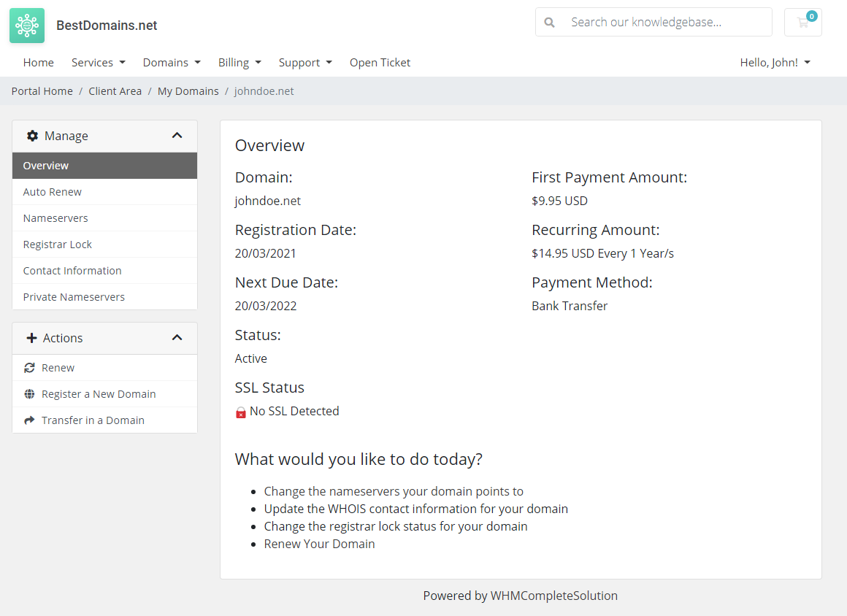Collapse the Manage panel chevron
847x616 pixels.
(x=177, y=136)
